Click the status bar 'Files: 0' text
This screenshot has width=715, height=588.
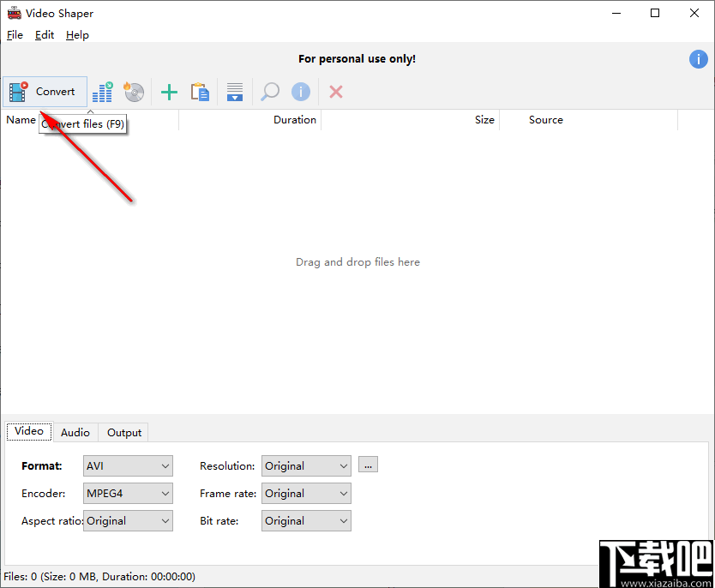pos(99,577)
